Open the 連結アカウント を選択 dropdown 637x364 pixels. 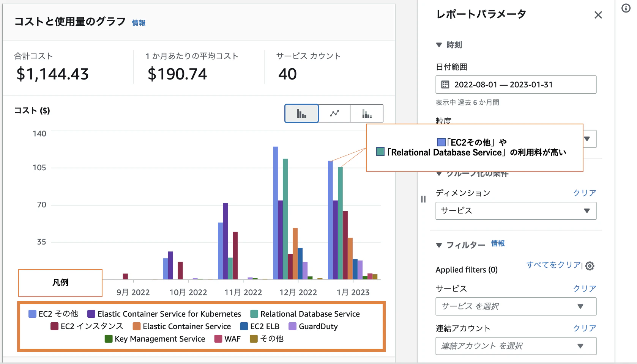[516, 346]
